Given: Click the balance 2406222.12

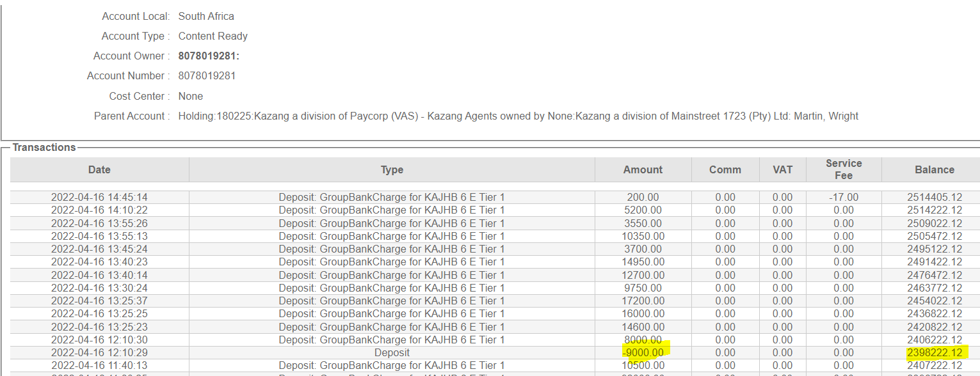Looking at the screenshot, I should [935, 340].
